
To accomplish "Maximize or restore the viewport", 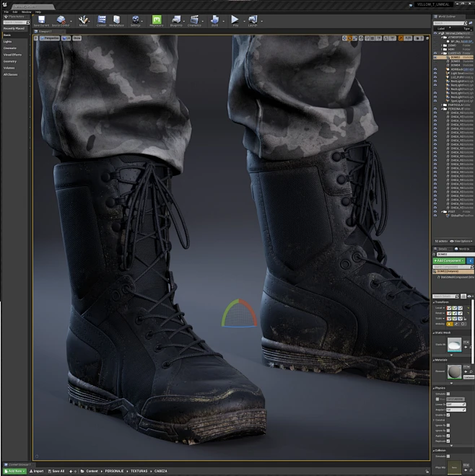I will [427, 38].
